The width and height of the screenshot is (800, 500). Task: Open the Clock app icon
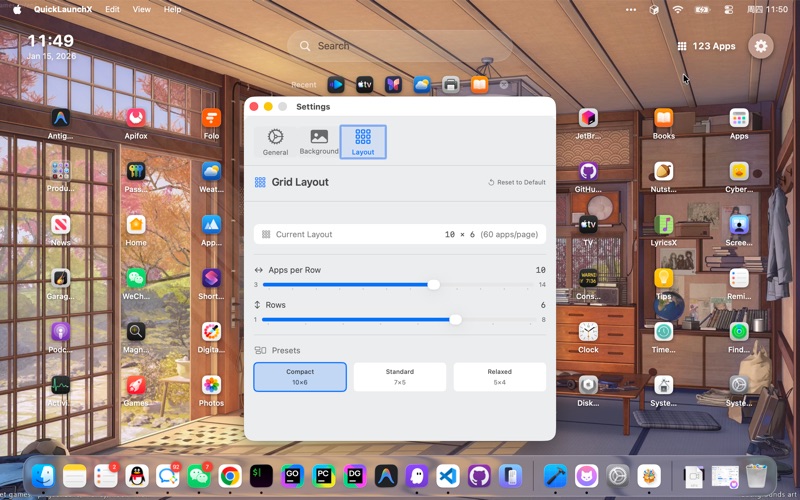(x=588, y=332)
